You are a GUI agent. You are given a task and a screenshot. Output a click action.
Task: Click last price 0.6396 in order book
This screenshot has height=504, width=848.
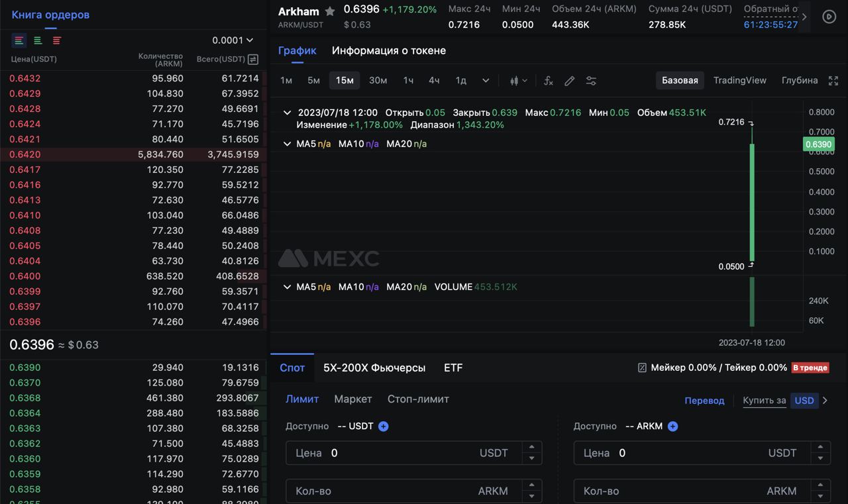[x=31, y=344]
